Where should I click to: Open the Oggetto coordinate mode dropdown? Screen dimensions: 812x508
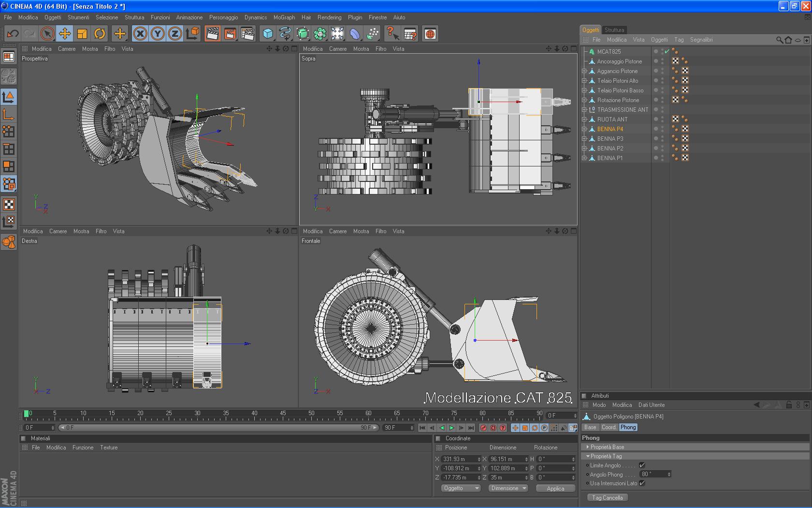click(x=461, y=488)
